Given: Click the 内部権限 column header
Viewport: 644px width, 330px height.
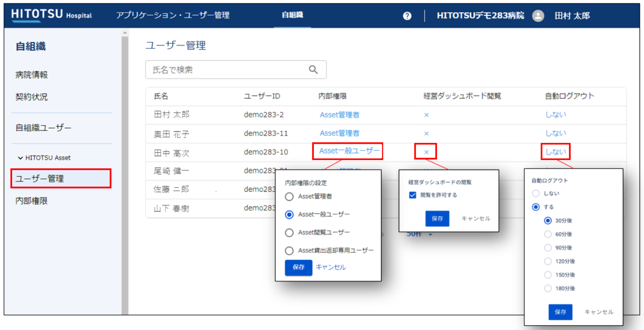Looking at the screenshot, I should 333,96.
